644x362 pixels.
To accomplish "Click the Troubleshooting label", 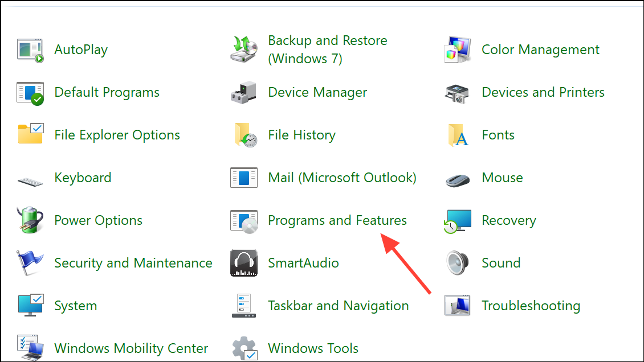I will point(531,306).
